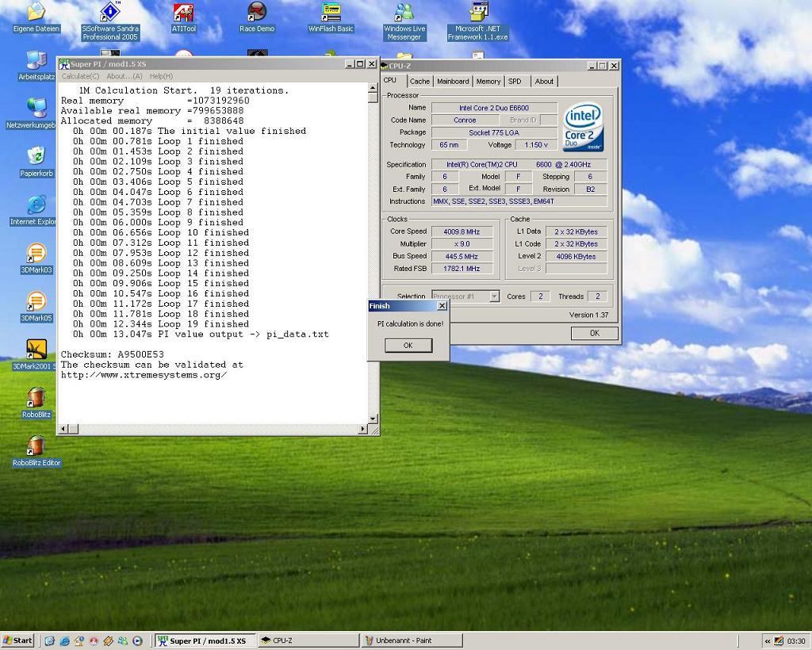Switch to Unbenannt - Paint via the taskbar
This screenshot has height=650, width=812.
point(412,640)
